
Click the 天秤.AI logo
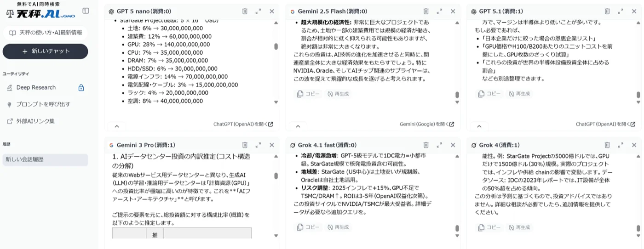40,14
